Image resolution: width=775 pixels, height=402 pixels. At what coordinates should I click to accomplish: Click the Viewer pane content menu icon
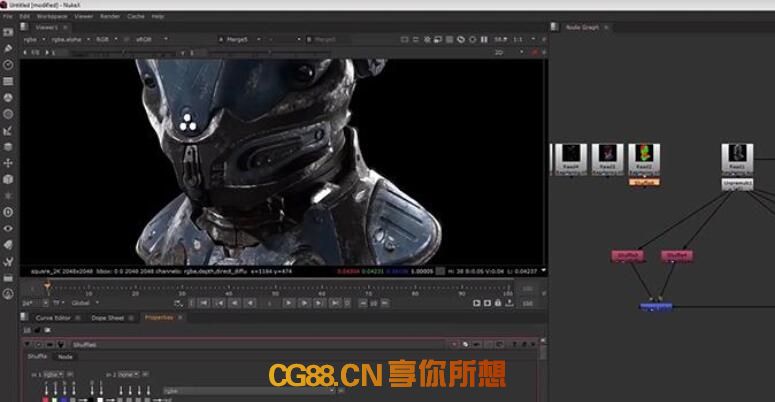24,27
